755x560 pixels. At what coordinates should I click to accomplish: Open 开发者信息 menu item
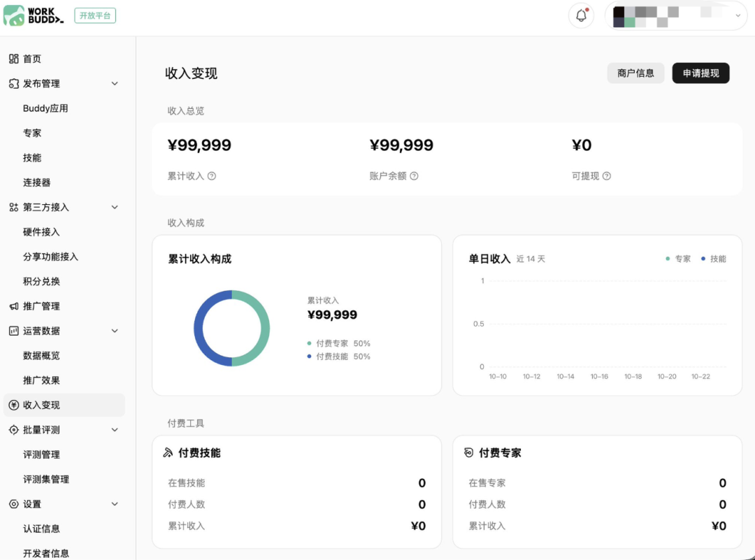[x=46, y=554]
